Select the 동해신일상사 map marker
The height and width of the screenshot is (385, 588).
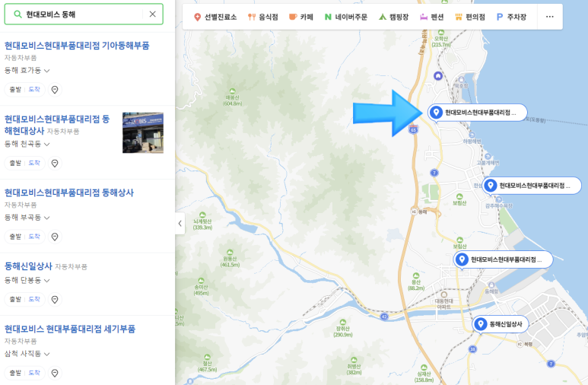[x=501, y=324]
